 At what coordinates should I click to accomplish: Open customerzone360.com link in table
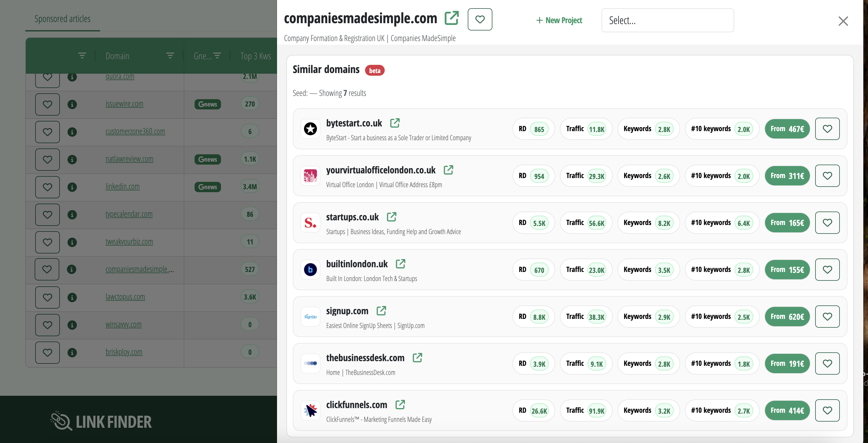coord(135,131)
